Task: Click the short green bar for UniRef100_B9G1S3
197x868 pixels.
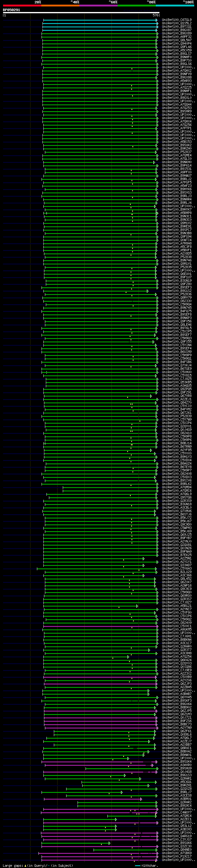Action: (x=85, y=775)
